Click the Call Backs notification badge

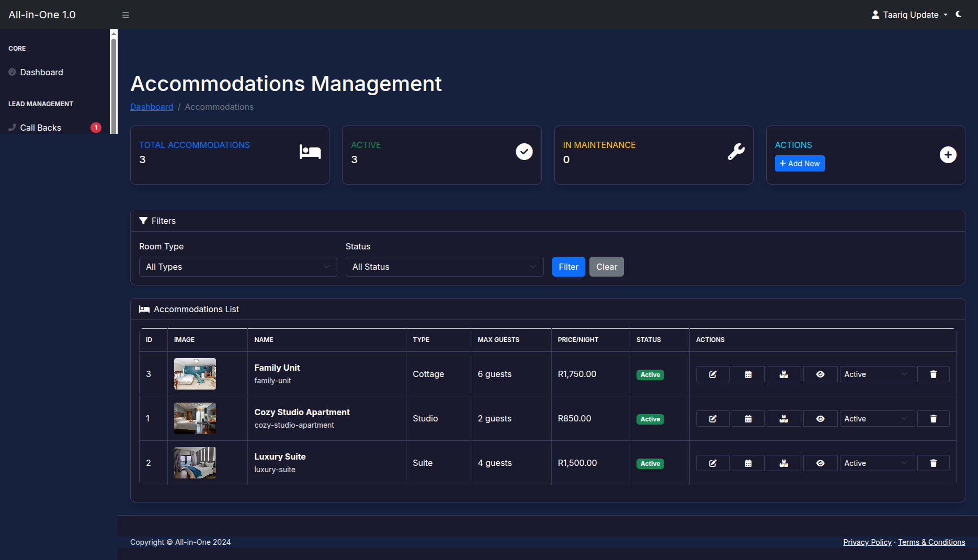click(96, 128)
